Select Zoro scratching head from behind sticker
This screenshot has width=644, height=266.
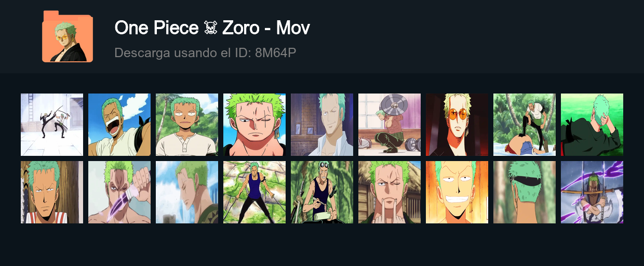[x=592, y=125]
